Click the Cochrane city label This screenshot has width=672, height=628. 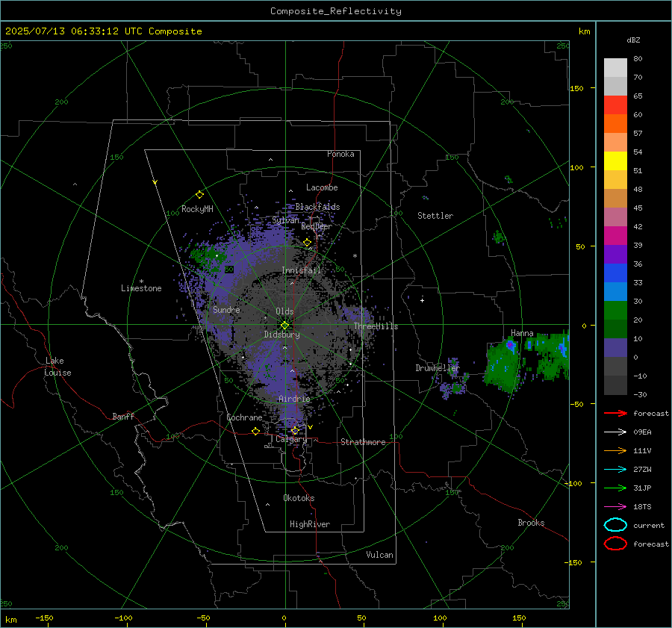244,417
